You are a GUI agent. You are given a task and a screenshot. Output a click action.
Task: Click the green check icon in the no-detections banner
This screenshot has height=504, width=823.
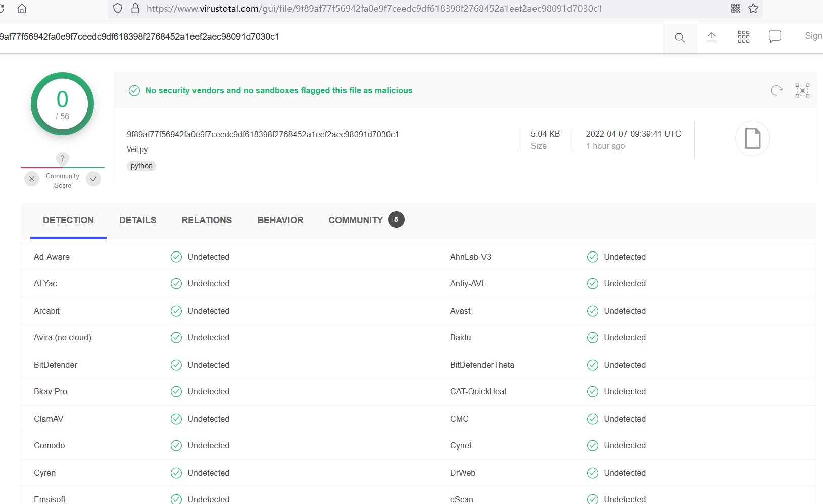click(x=134, y=90)
